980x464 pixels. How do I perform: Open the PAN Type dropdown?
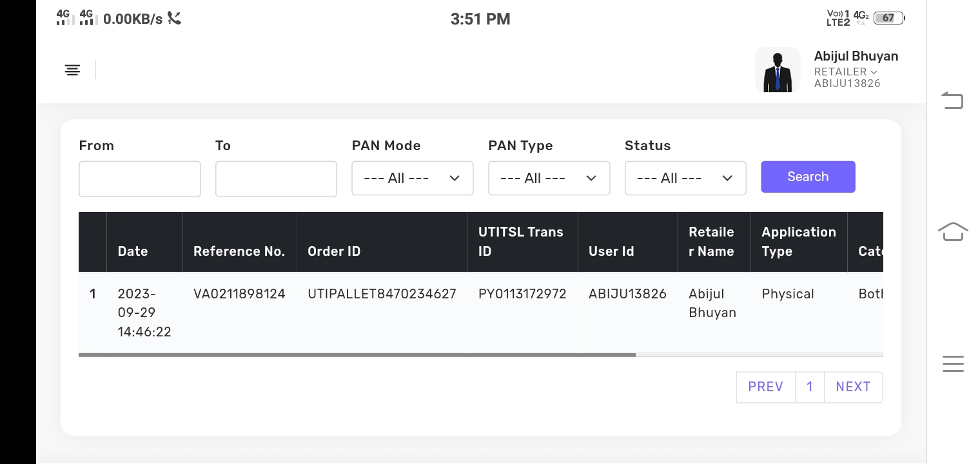click(549, 178)
